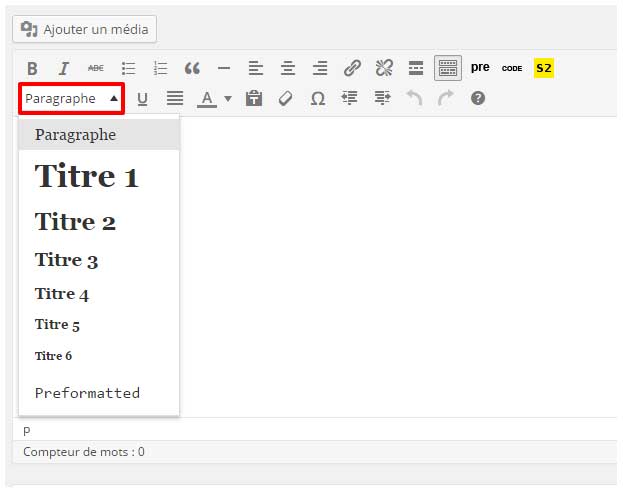Image resolution: width=623 pixels, height=488 pixels.
Task: Click the paste as text clipboard icon
Action: (x=254, y=98)
